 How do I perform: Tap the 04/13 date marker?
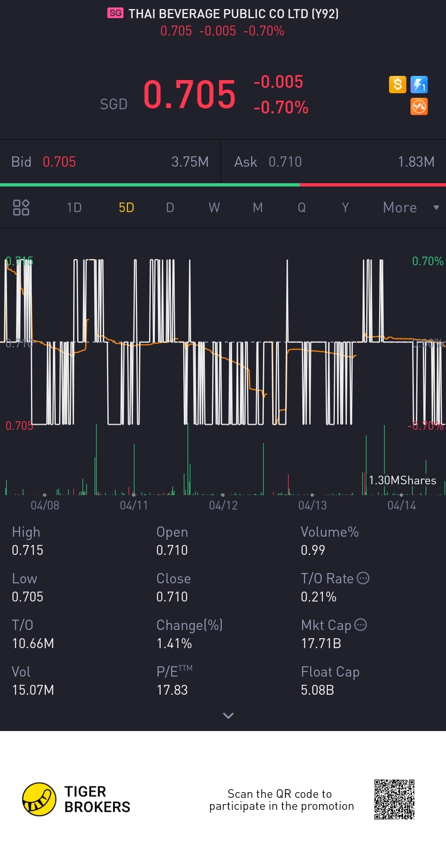coord(313,505)
